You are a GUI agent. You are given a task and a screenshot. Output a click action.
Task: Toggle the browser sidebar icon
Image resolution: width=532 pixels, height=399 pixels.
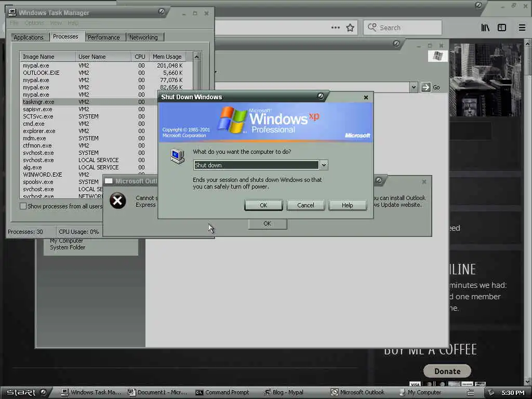tap(502, 28)
